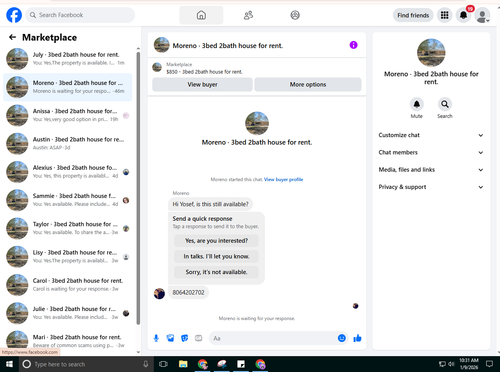
Task: Send a thumbs up like
Action: click(357, 338)
